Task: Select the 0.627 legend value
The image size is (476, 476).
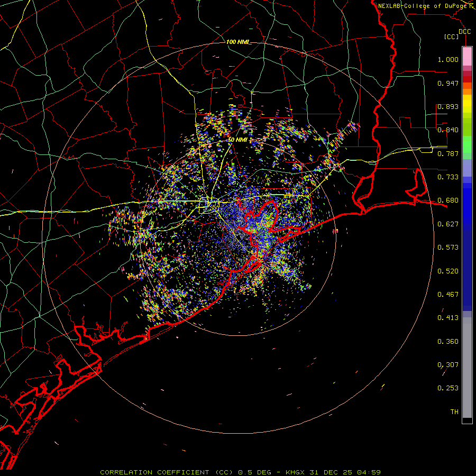Action: [x=448, y=224]
